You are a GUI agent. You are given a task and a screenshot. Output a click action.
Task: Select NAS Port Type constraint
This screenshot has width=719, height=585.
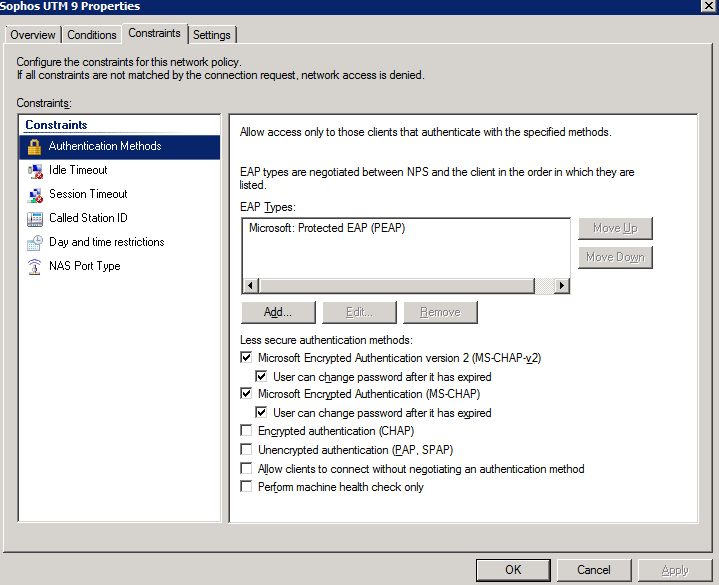(120, 266)
